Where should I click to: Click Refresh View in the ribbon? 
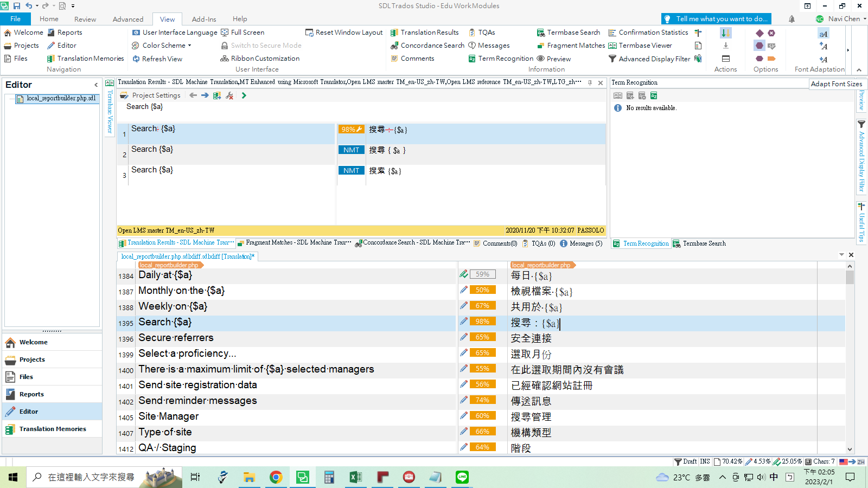click(157, 59)
